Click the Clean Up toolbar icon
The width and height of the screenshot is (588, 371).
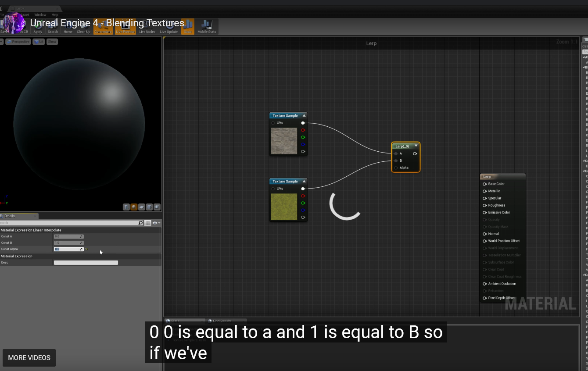(x=83, y=27)
